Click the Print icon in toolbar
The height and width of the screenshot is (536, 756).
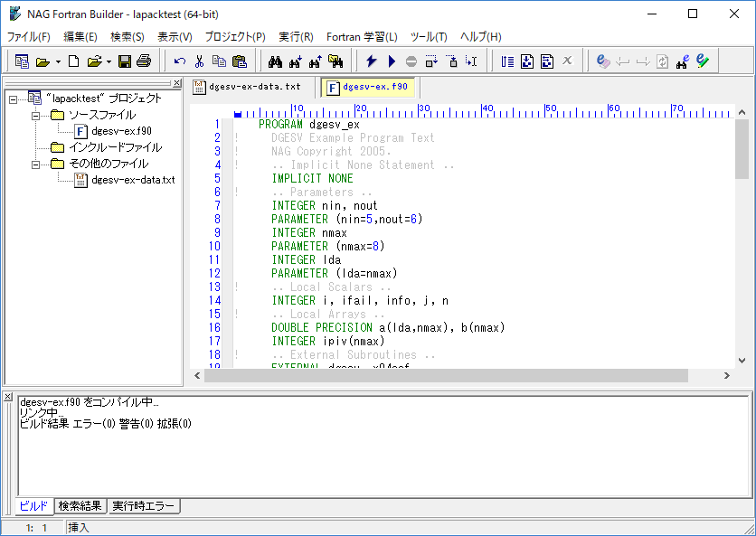point(143,61)
